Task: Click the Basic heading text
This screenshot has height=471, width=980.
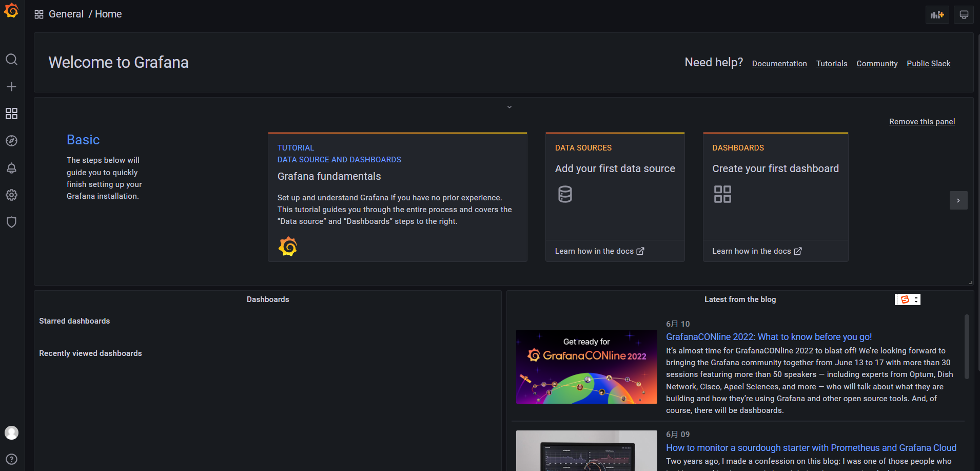Action: tap(83, 140)
